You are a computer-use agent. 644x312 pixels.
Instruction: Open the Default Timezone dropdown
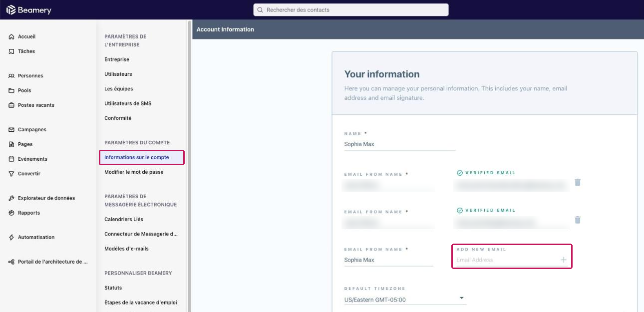tap(405, 300)
